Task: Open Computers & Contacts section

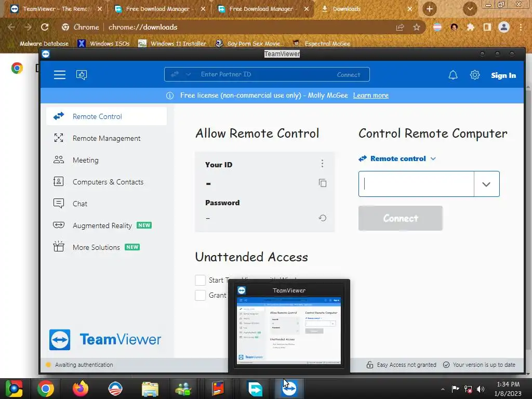Action: (107, 182)
